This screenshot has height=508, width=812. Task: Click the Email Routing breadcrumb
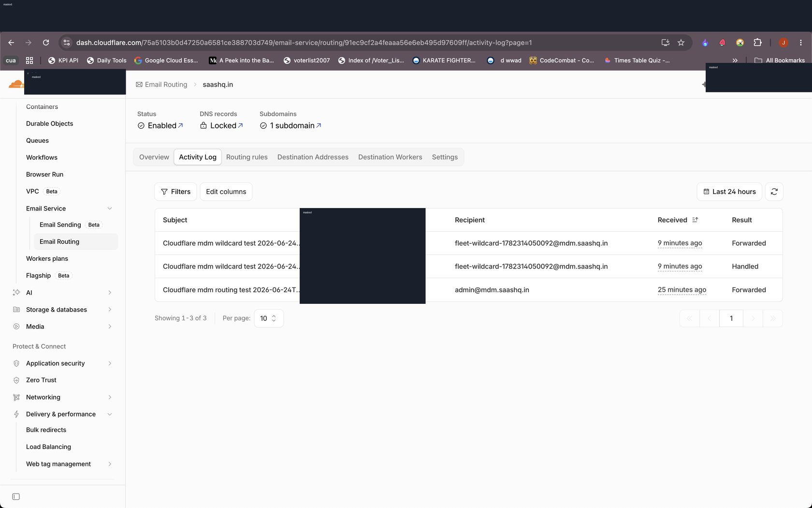161,85
